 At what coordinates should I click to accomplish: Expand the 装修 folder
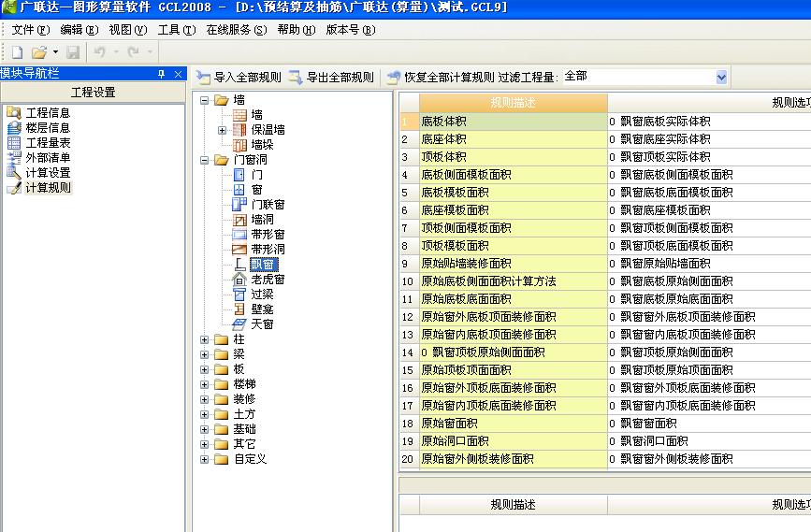pos(205,399)
